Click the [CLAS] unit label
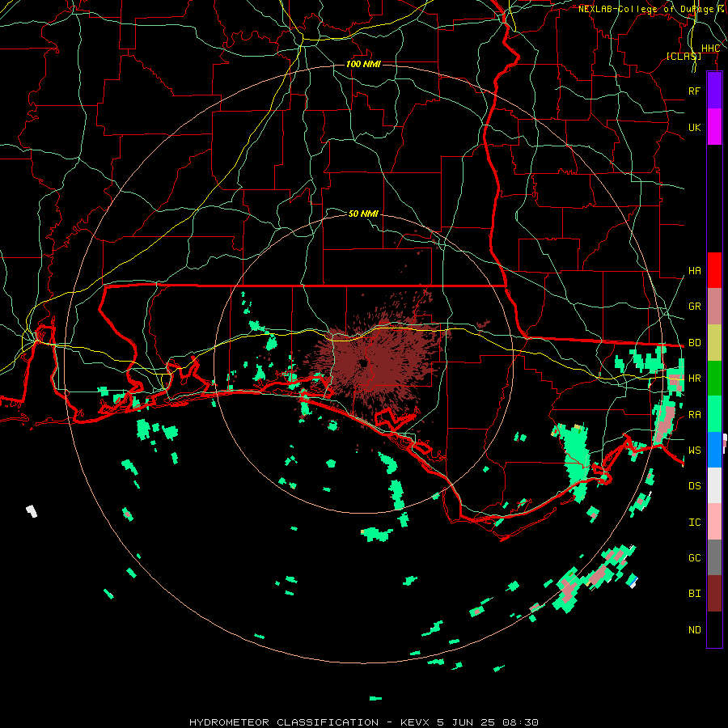The image size is (728, 728). pos(684,56)
